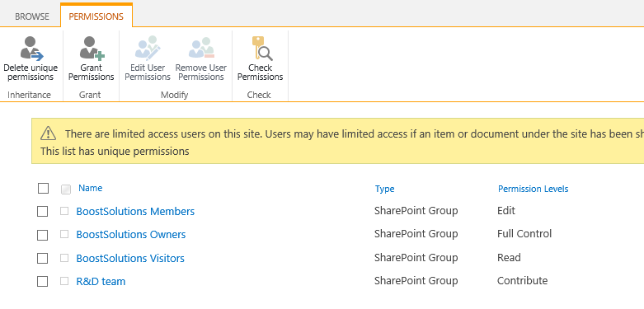Click the Permission Levels column header
The width and height of the screenshot is (644, 309).
coord(534,189)
